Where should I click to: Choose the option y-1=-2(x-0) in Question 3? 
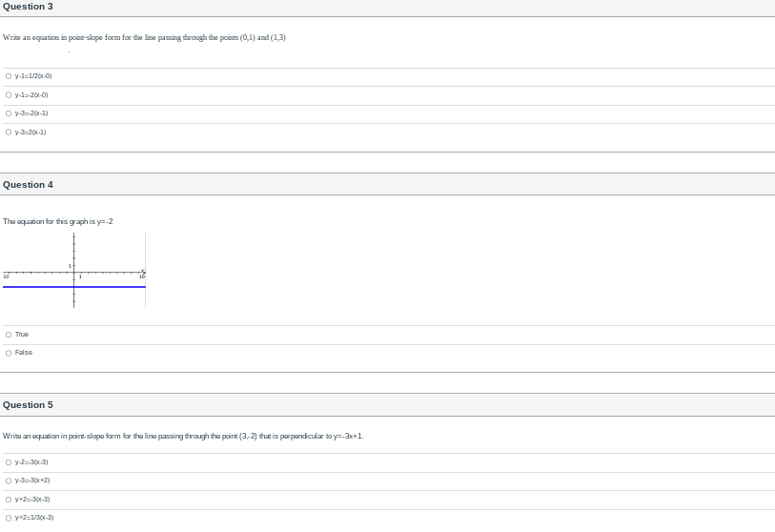9,95
